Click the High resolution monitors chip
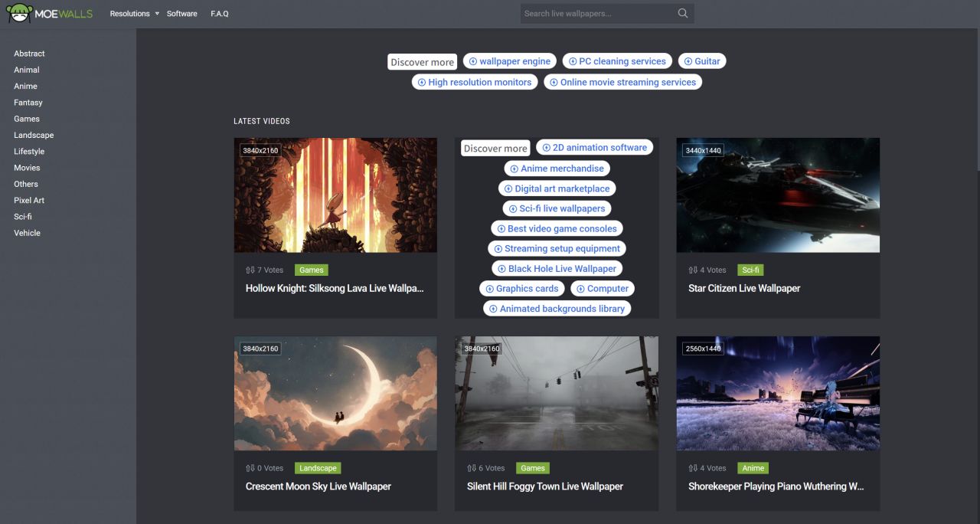Image resolution: width=980 pixels, height=524 pixels. coord(475,82)
